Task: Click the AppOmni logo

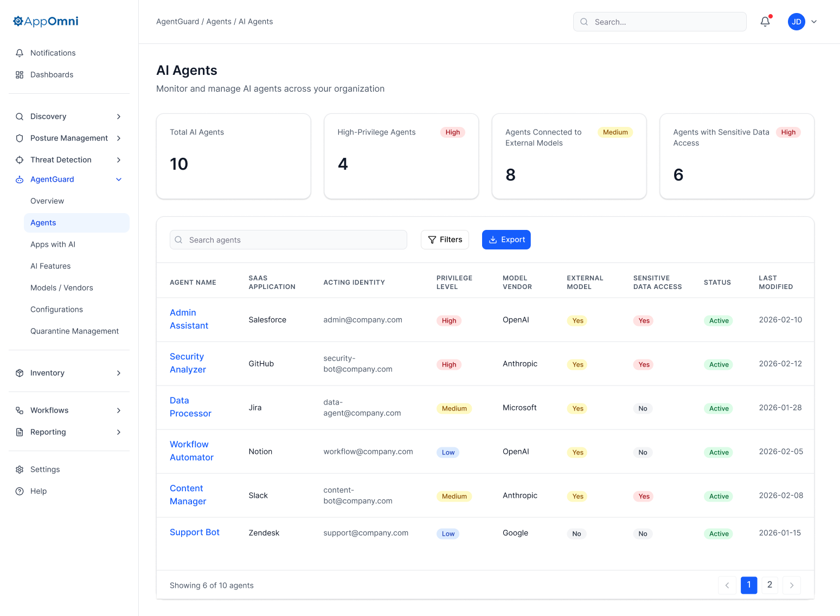Action: point(45,21)
